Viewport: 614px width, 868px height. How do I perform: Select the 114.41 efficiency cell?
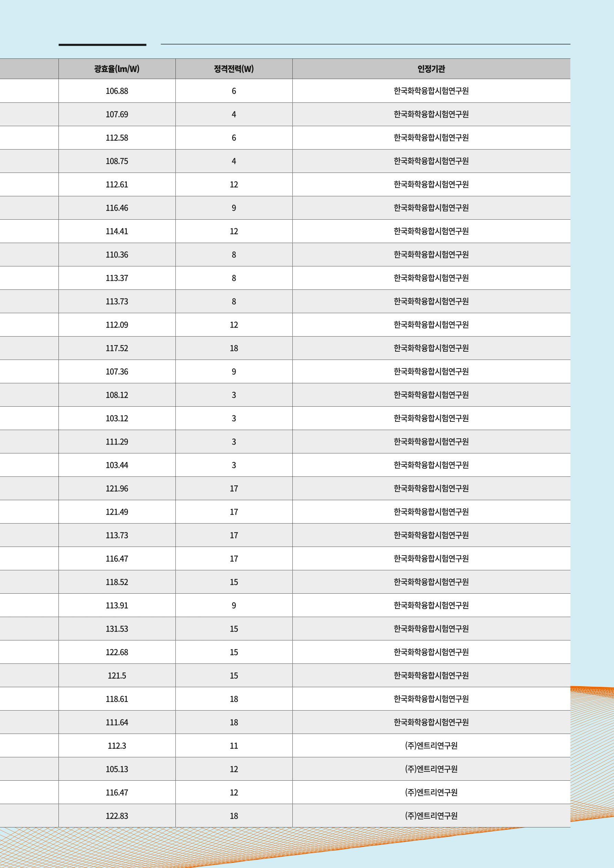click(117, 231)
